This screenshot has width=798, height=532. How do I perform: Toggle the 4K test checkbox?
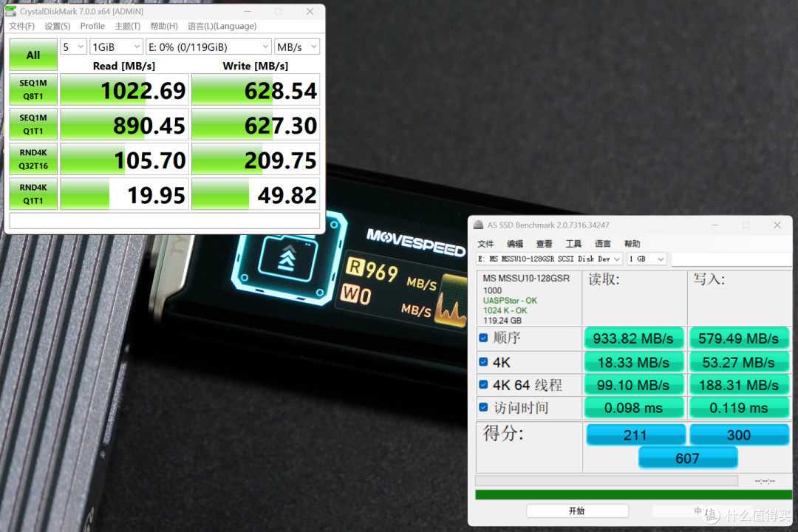(x=483, y=362)
